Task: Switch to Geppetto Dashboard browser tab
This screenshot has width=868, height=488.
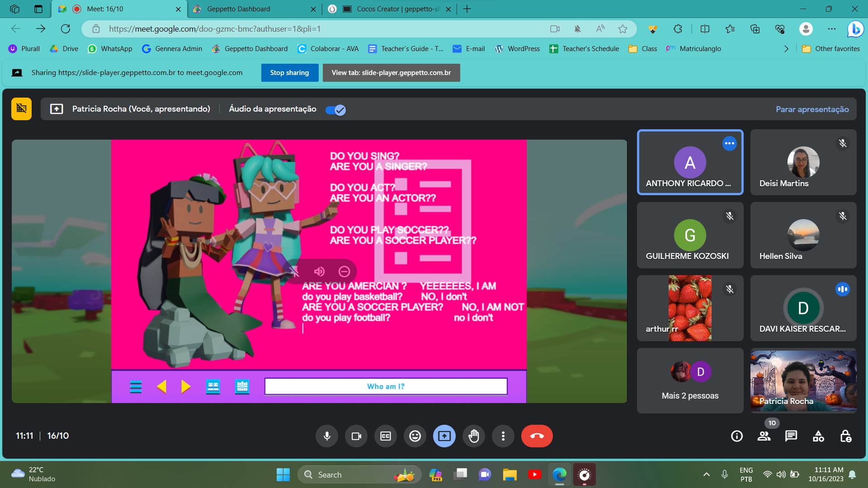Action: 255,9
